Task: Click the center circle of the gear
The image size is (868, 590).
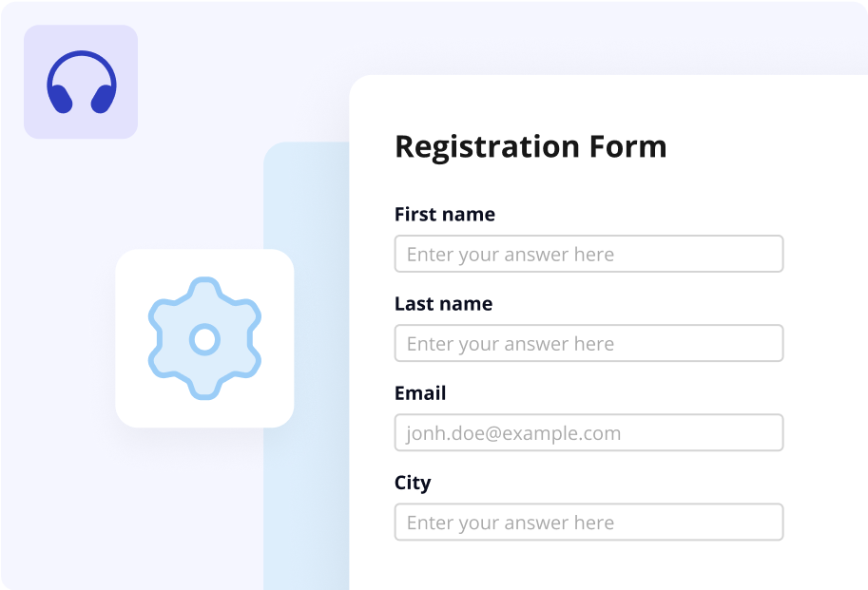Action: click(204, 338)
